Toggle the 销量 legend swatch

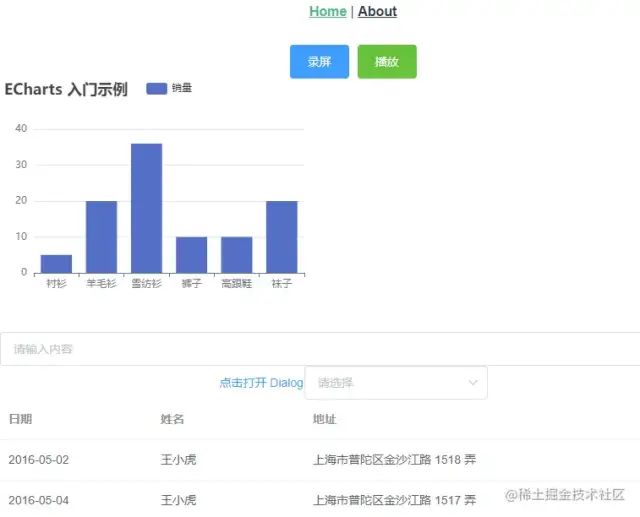point(157,89)
